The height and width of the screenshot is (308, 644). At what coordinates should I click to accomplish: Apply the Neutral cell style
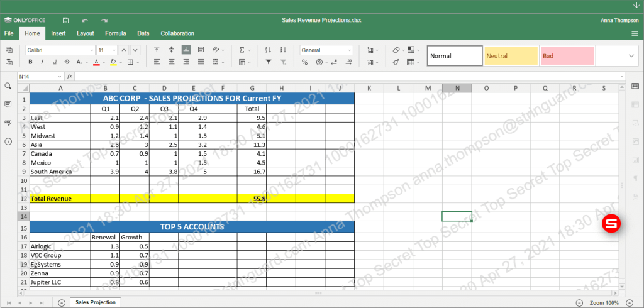point(511,57)
